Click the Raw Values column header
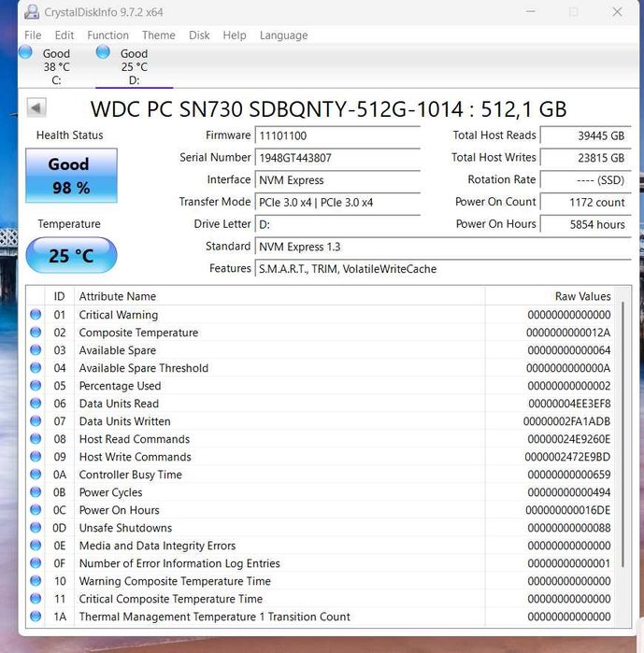This screenshot has height=653, width=644. 550,296
